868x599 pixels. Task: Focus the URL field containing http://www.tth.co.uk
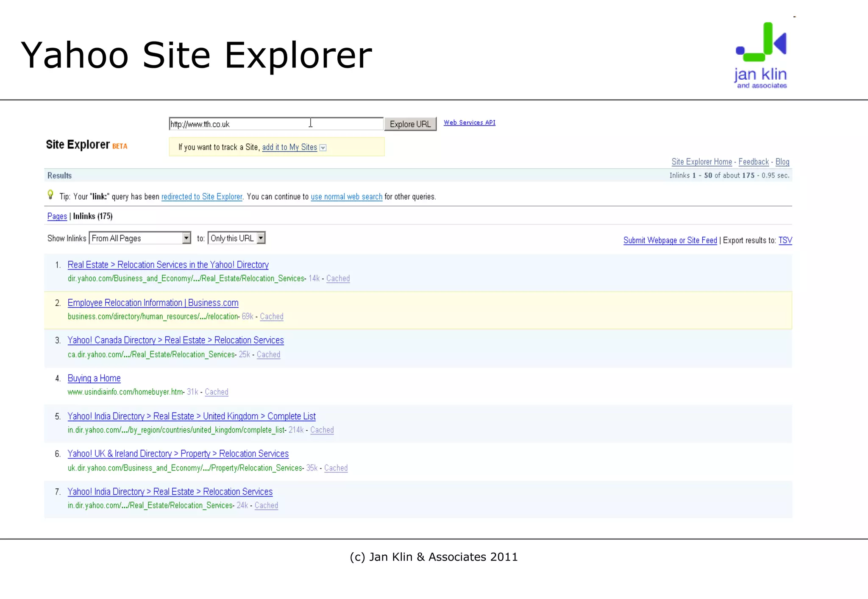[x=276, y=124]
